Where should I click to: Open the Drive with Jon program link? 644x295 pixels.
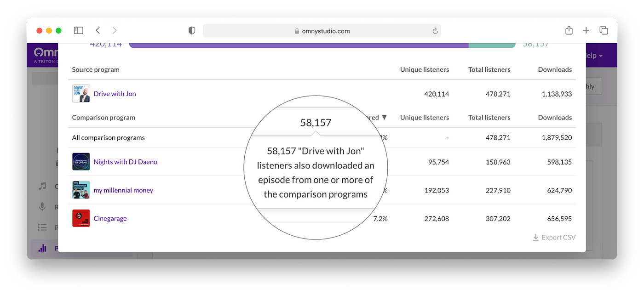pyautogui.click(x=115, y=94)
